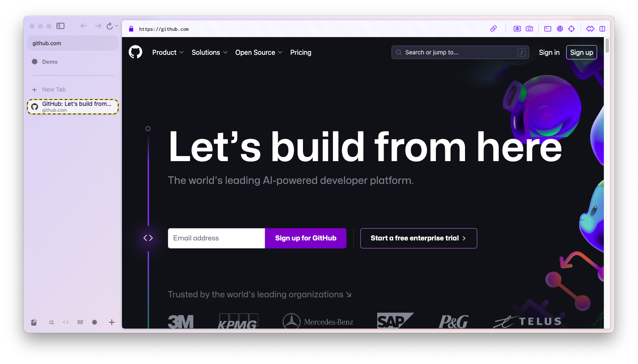Image resolution: width=638 pixels, height=364 pixels.
Task: Click Sign up for GitHub button
Action: [x=305, y=238]
